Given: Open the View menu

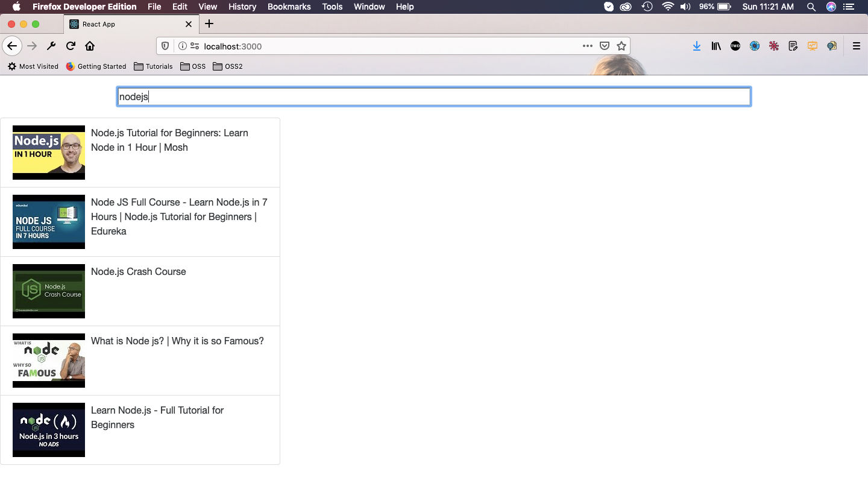Looking at the screenshot, I should pos(207,7).
